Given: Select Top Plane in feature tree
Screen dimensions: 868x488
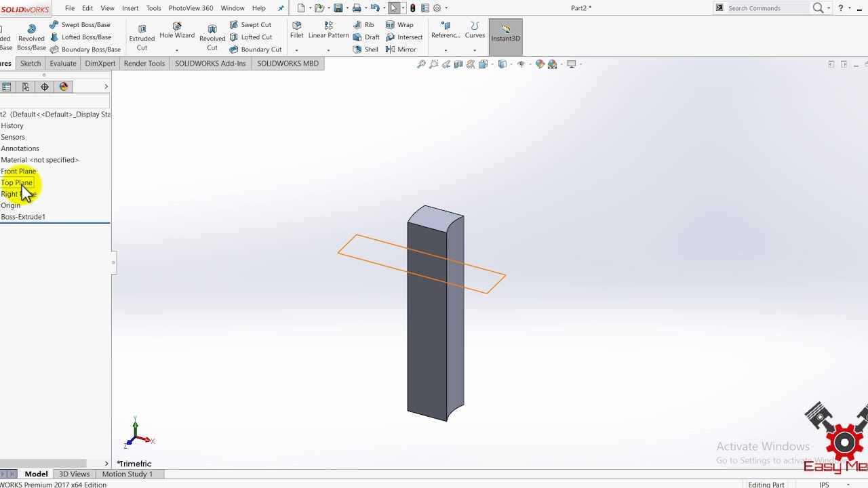Looking at the screenshot, I should pyautogui.click(x=16, y=183).
